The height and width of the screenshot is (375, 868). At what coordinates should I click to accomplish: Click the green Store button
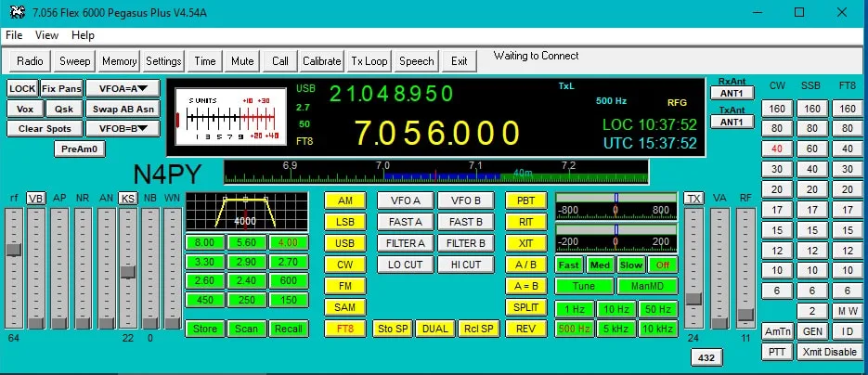coord(205,329)
